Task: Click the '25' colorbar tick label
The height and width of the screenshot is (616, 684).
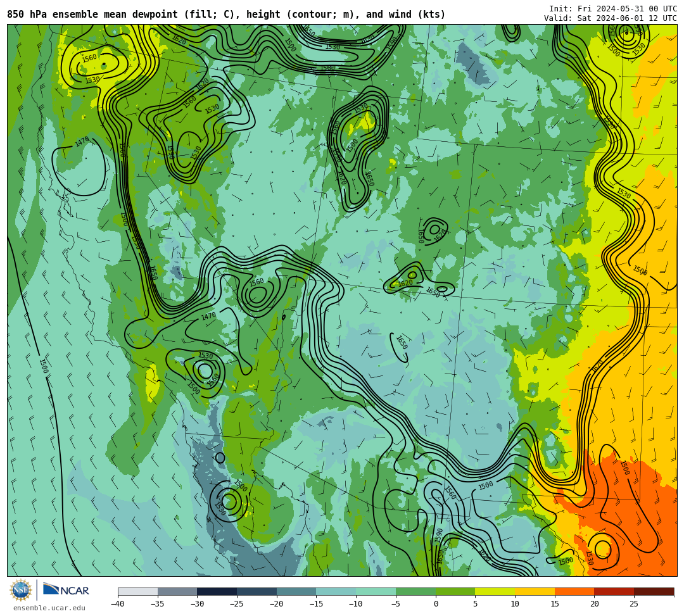Action: [x=634, y=604]
